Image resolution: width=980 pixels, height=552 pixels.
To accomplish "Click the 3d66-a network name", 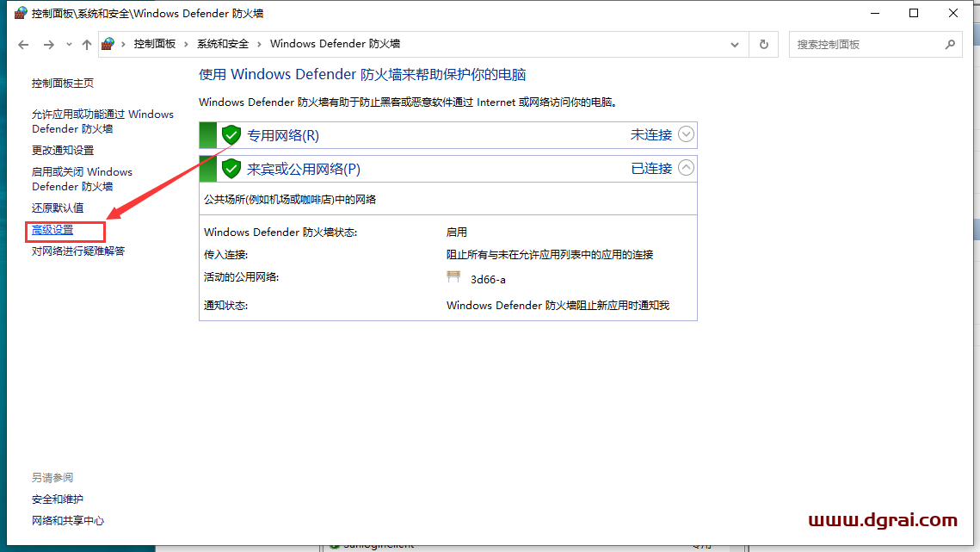I will click(x=488, y=280).
